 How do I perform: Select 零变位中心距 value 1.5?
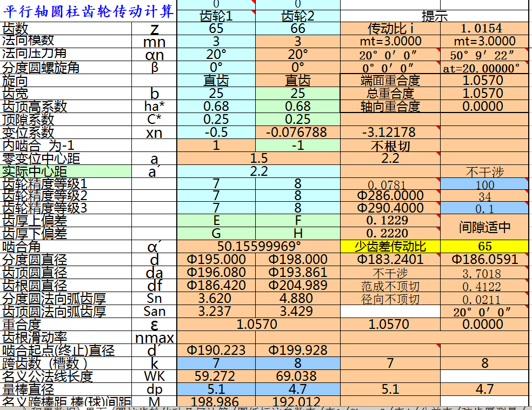pos(258,158)
